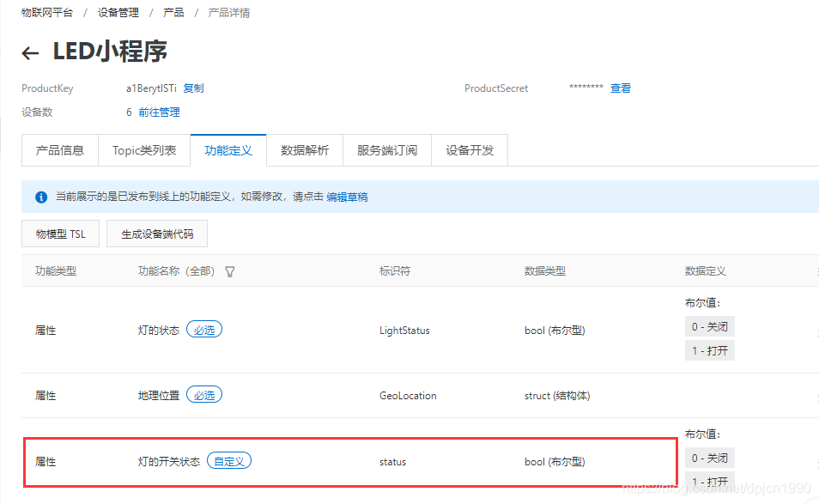Click 0 - 关闭 value of LightStatus
This screenshot has width=819, height=504.
pyautogui.click(x=710, y=326)
